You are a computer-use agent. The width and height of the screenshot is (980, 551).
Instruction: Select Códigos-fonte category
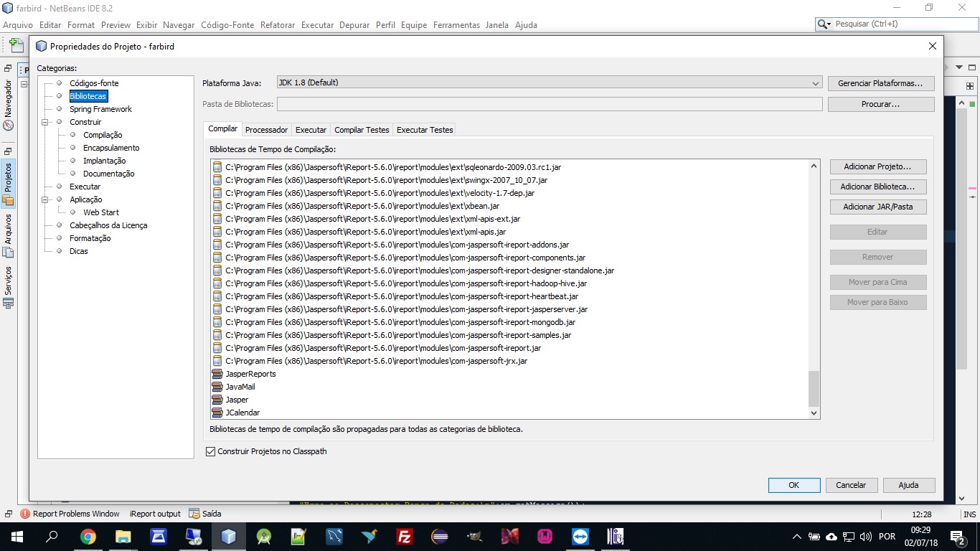pos(94,83)
